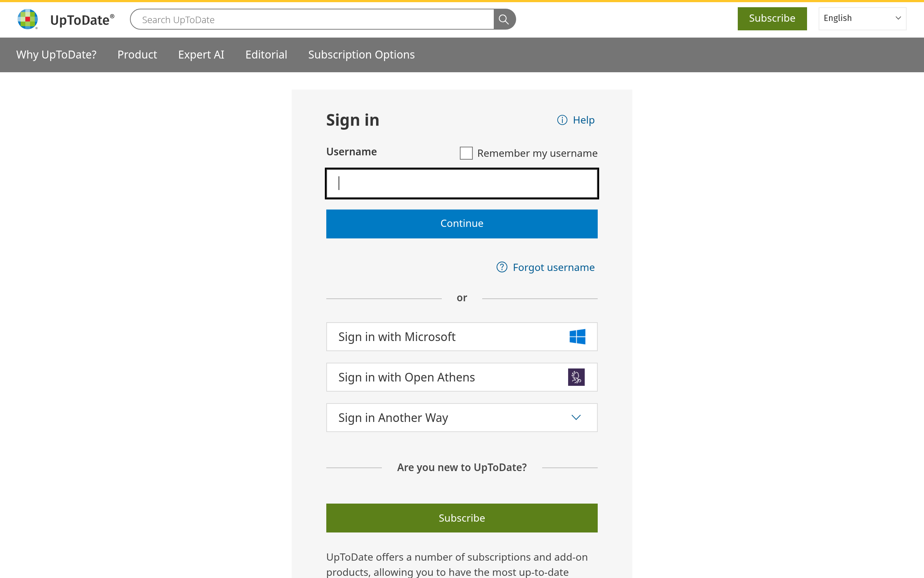Click the UpToDate wordmark in the header
The width and height of the screenshot is (924, 578).
tap(82, 20)
